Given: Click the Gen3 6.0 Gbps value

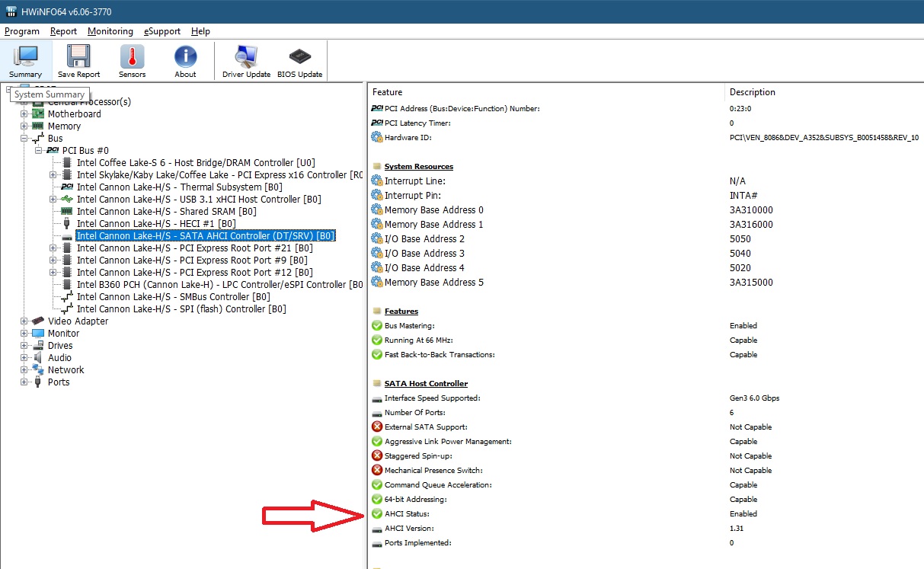Looking at the screenshot, I should (x=754, y=398).
